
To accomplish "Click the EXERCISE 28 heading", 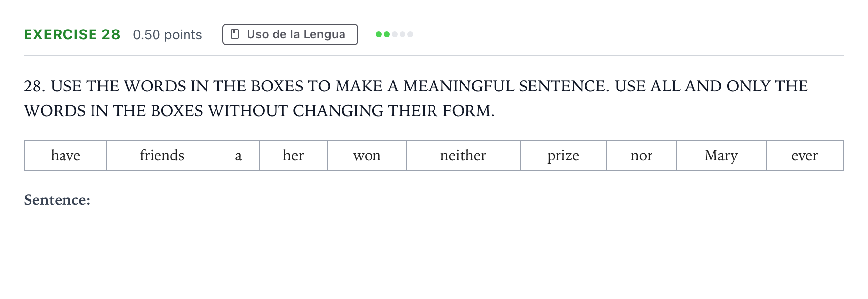I will click(x=72, y=34).
